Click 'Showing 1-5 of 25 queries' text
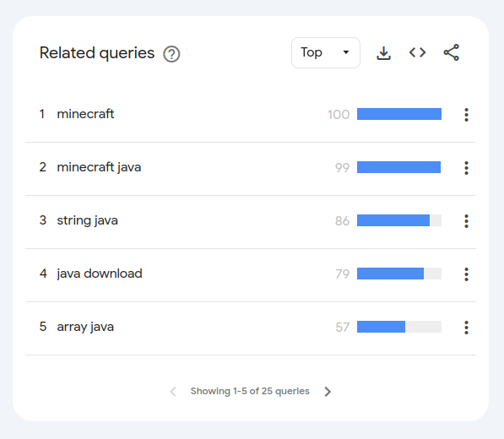Screen dimensions: 504x439 pyautogui.click(x=250, y=391)
